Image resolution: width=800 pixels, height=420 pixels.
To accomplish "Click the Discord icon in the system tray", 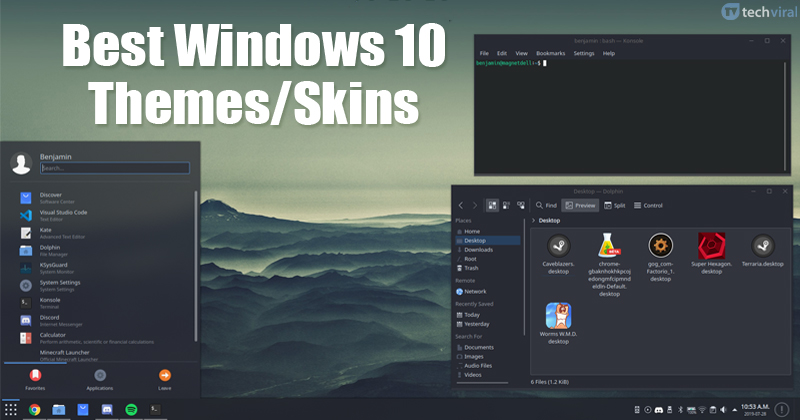I will coord(659,410).
